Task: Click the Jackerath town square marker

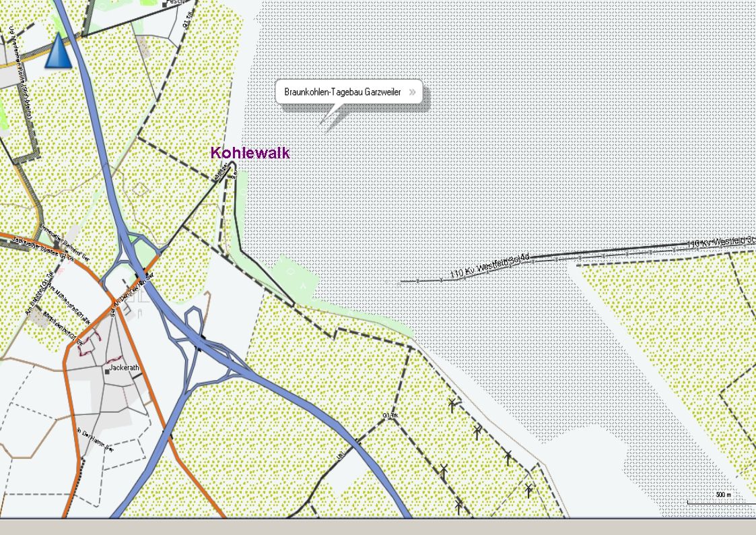Action: 107,370
